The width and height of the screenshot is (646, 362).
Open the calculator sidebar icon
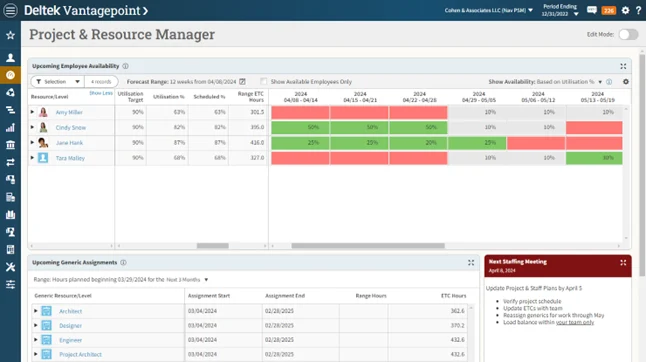10,250
